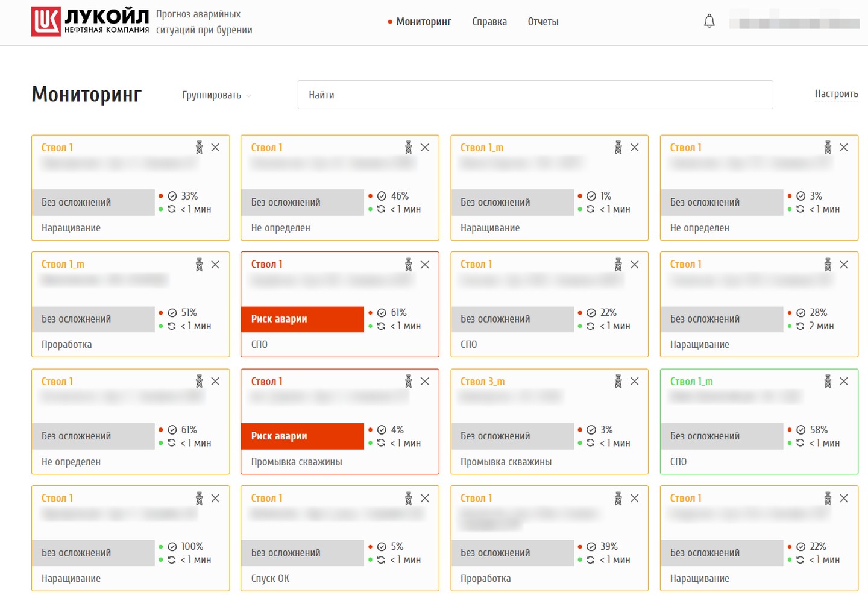The image size is (868, 595).
Task: Select the 'Спуск ОК' operation label
Action: coord(271,579)
